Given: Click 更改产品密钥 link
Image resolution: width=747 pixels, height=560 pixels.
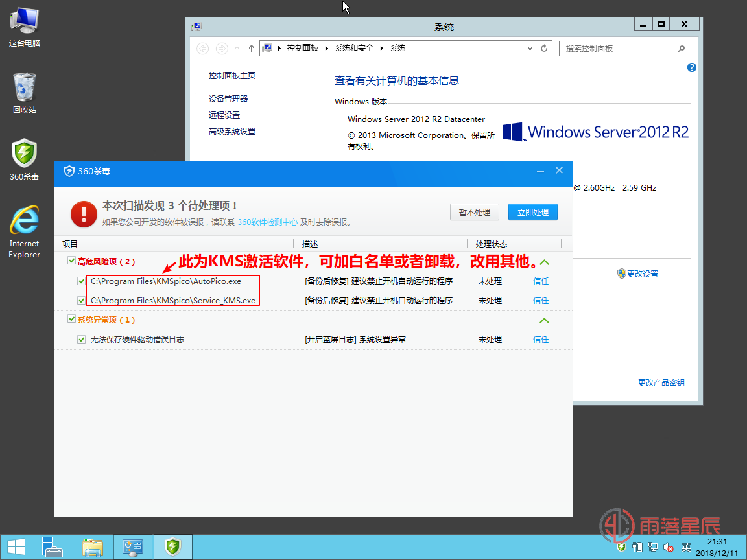Looking at the screenshot, I should click(x=661, y=382).
